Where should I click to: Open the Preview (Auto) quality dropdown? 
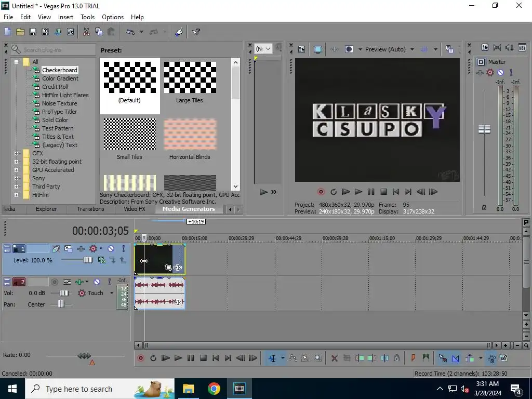point(412,49)
